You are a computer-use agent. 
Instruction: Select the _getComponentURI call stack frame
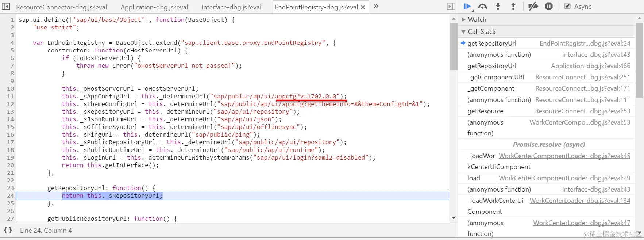(x=547, y=77)
